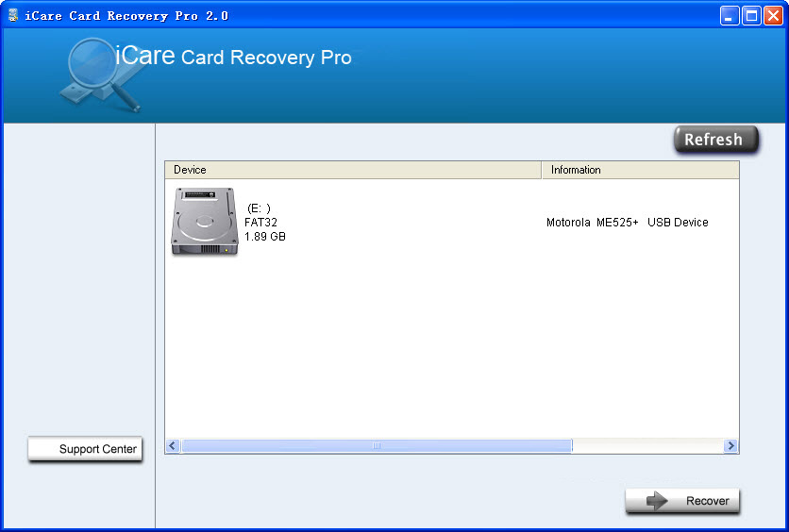The height and width of the screenshot is (532, 789).
Task: Close the iCare Card Recovery Pro window
Action: [x=773, y=15]
